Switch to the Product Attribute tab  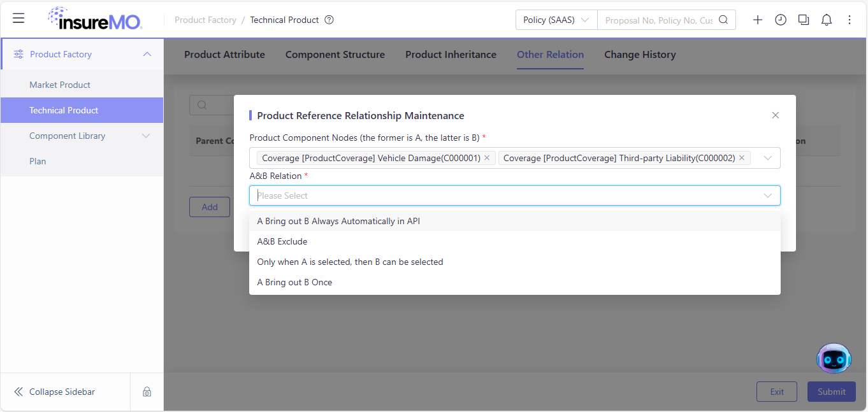point(224,55)
